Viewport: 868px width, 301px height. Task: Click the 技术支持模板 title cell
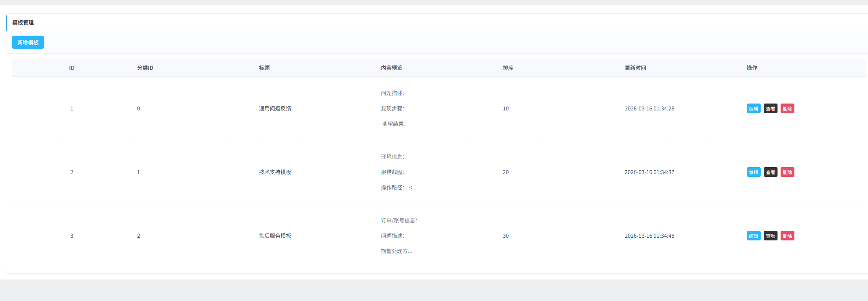tap(275, 172)
